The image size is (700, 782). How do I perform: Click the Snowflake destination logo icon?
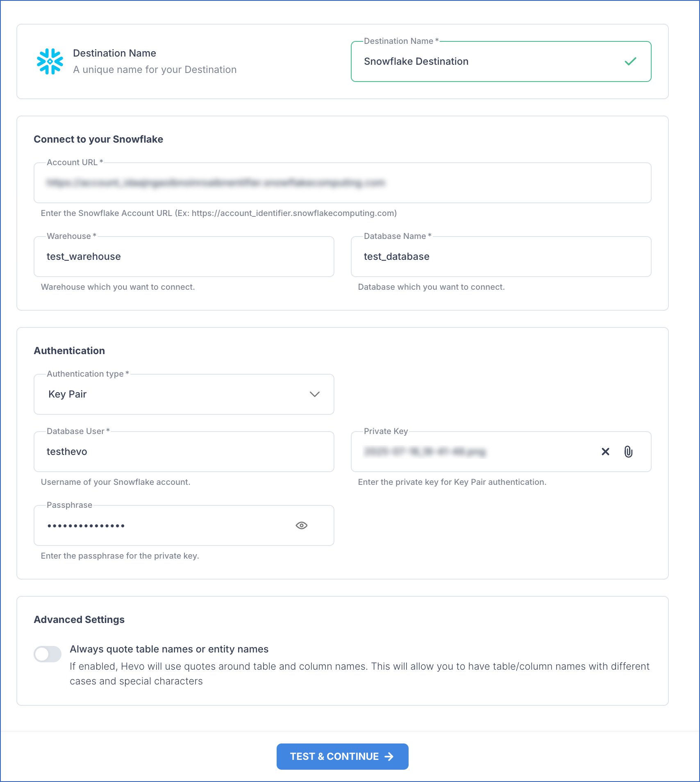click(49, 60)
